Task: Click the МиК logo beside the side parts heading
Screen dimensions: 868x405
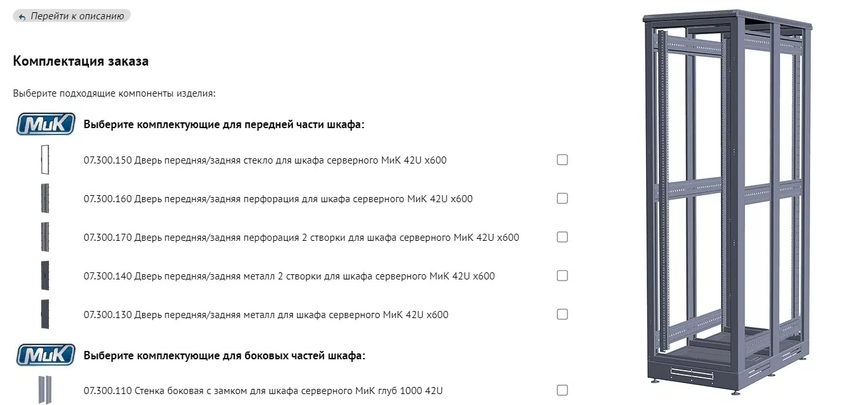Action: point(46,355)
